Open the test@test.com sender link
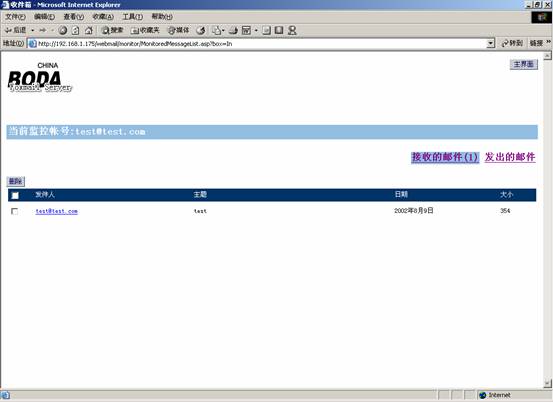 [56, 211]
